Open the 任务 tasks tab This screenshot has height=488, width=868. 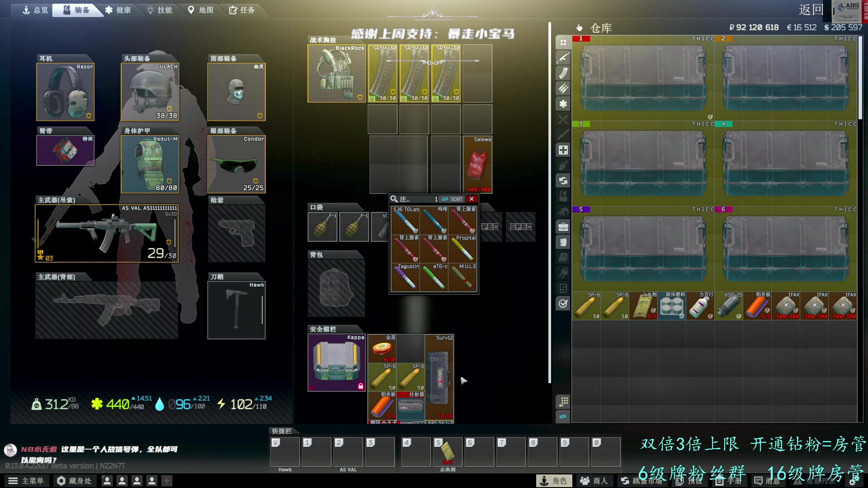(242, 10)
